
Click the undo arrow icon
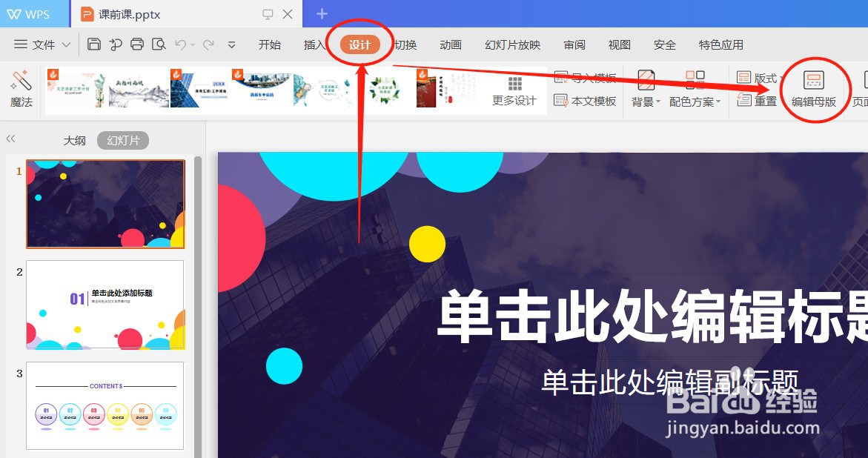click(180, 44)
